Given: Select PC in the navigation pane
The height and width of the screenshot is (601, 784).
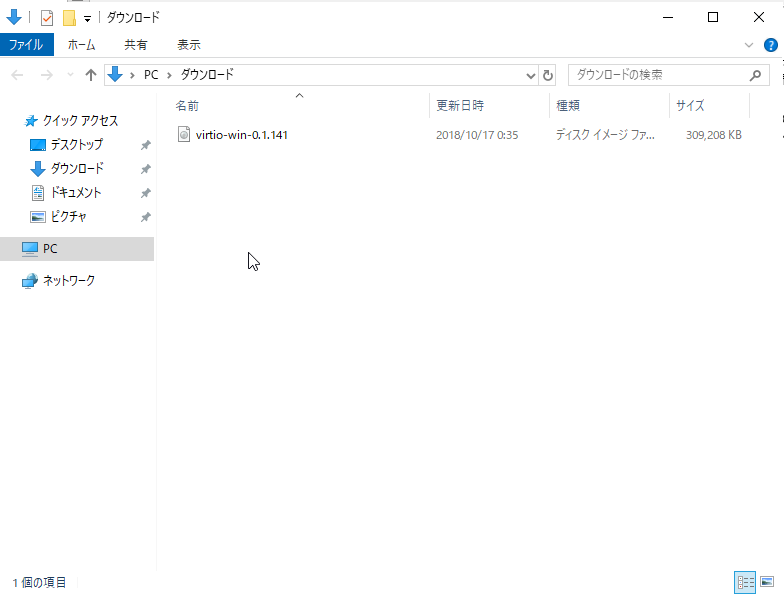Looking at the screenshot, I should [x=77, y=248].
